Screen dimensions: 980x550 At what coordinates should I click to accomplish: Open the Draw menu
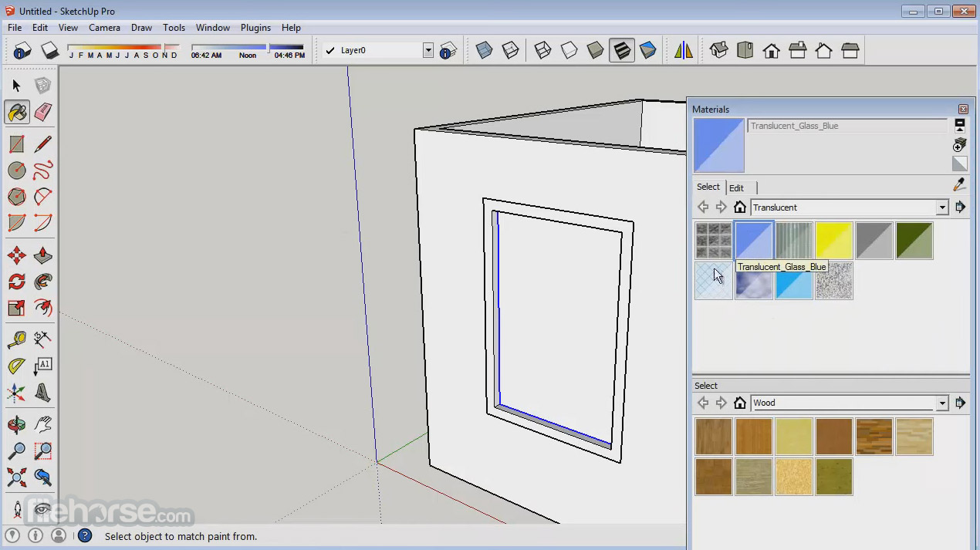tap(141, 28)
